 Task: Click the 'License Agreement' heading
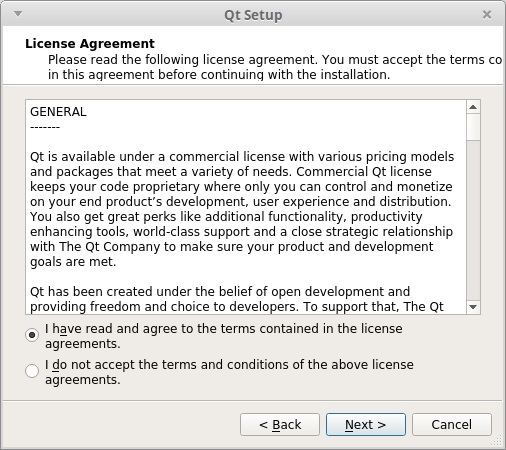(x=90, y=44)
